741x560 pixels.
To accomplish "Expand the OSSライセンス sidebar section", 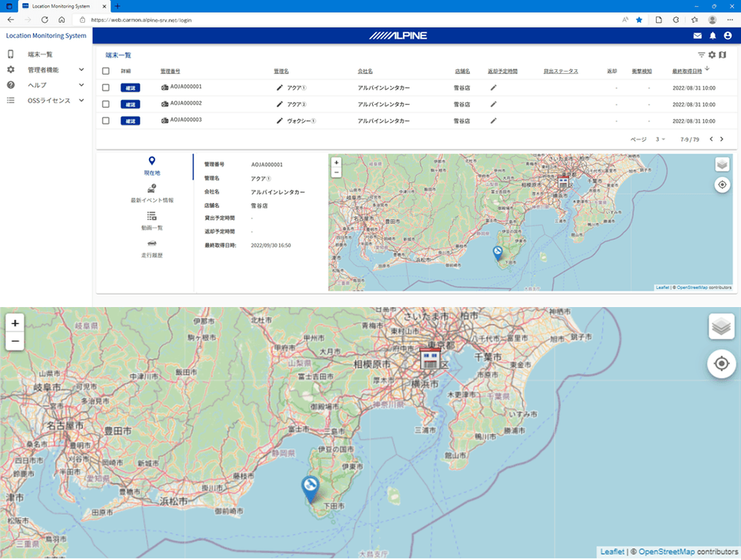I will [x=49, y=100].
